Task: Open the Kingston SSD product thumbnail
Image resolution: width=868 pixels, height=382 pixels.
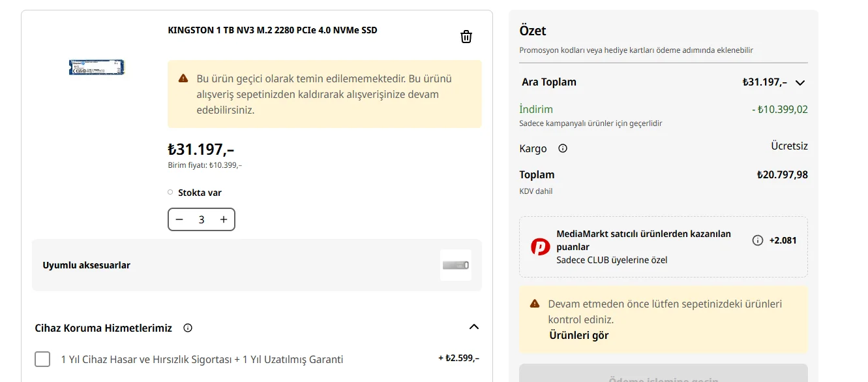Action: [97, 67]
